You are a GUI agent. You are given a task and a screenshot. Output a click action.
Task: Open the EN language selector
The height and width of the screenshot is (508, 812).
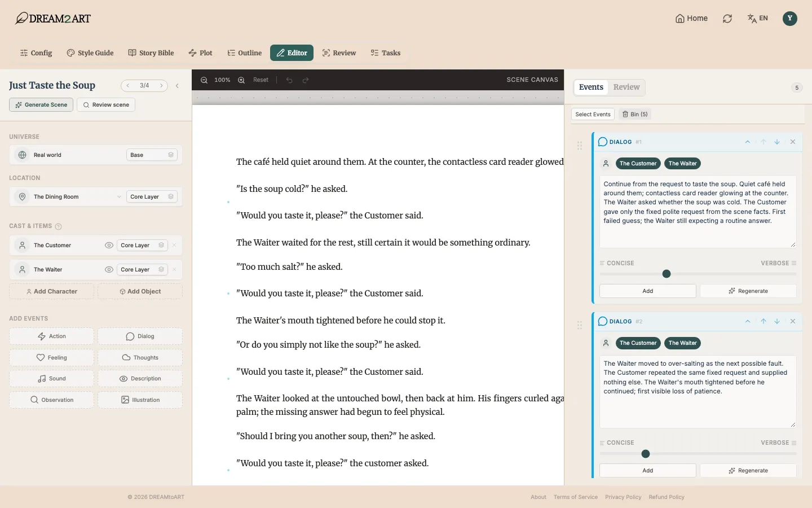coord(757,19)
